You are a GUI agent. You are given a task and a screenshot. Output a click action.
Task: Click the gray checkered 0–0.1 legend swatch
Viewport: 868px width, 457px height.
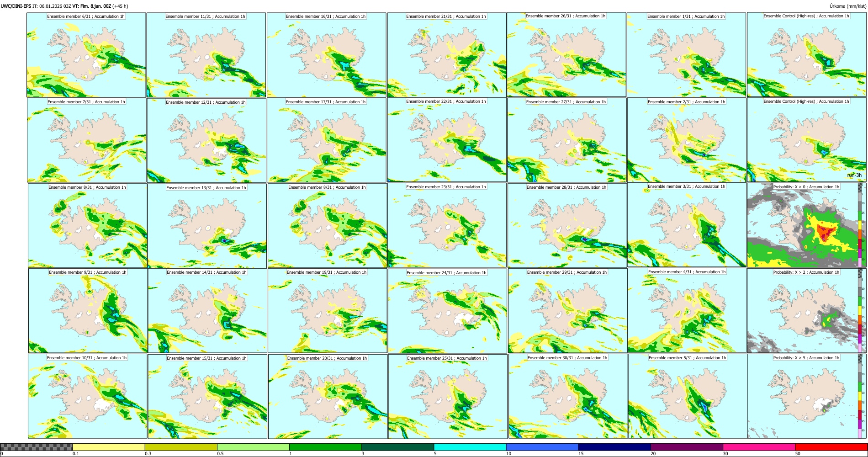[x=37, y=447]
